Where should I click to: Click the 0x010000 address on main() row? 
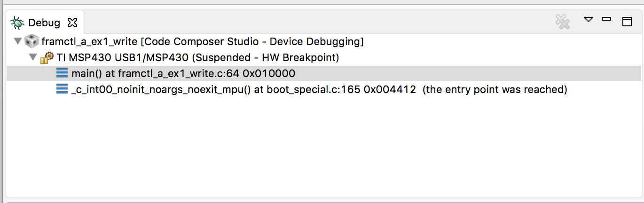coord(269,73)
